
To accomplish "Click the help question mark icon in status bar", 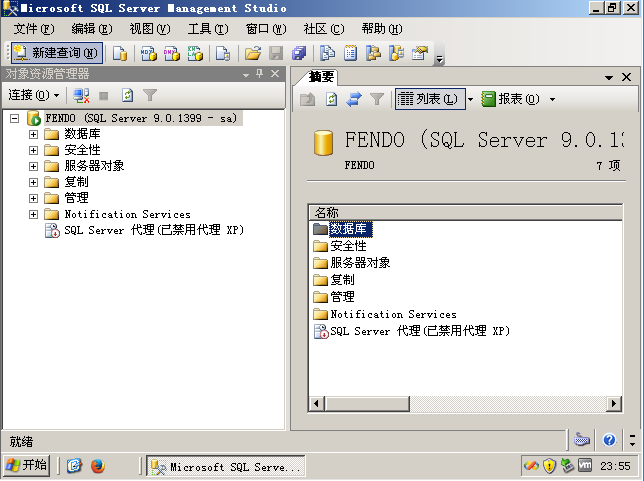I will coord(610,440).
